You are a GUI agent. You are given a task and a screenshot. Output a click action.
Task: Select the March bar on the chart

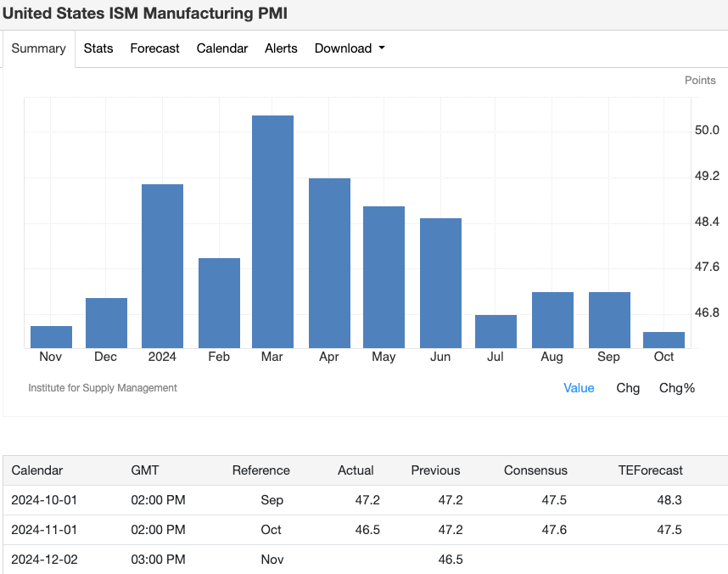(x=272, y=229)
